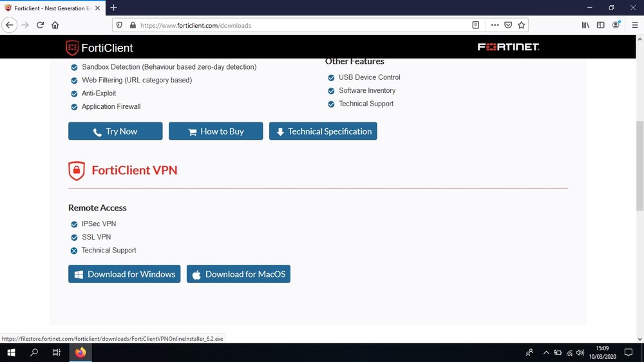Toggle reader view icon in address bar
The width and height of the screenshot is (644, 362).
[x=476, y=25]
